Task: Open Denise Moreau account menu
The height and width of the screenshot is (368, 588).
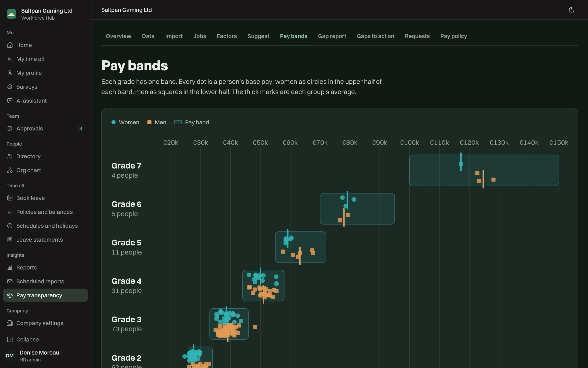Action: click(45, 356)
